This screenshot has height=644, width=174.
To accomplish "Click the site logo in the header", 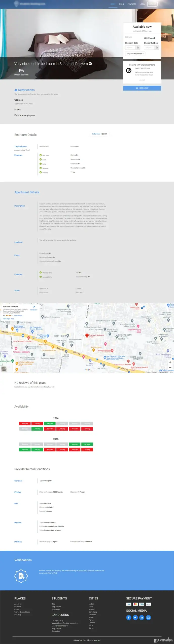I will point(29,4).
